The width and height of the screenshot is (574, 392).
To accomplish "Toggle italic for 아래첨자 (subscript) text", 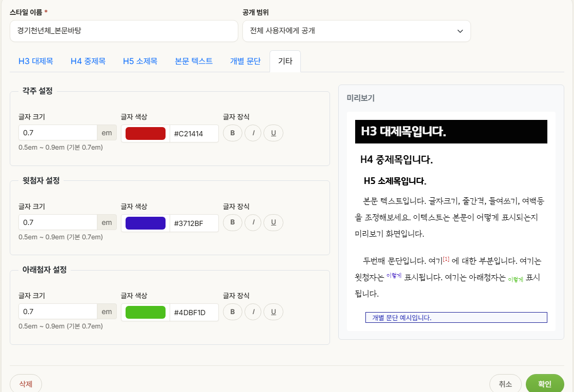I will point(253,312).
